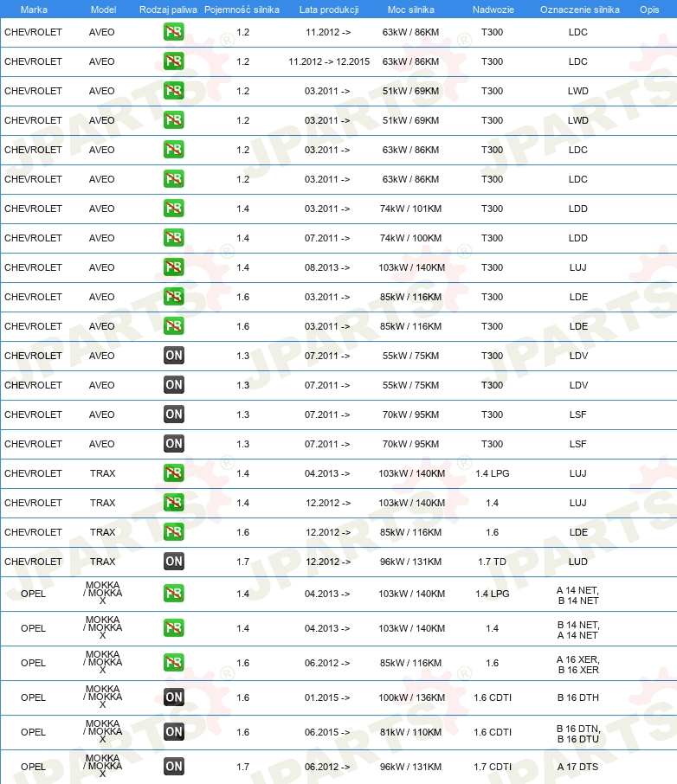The width and height of the screenshot is (677, 784).
Task: Select '04.2013 ->' in the TRAX 1.4 LPG row
Action: click(327, 473)
